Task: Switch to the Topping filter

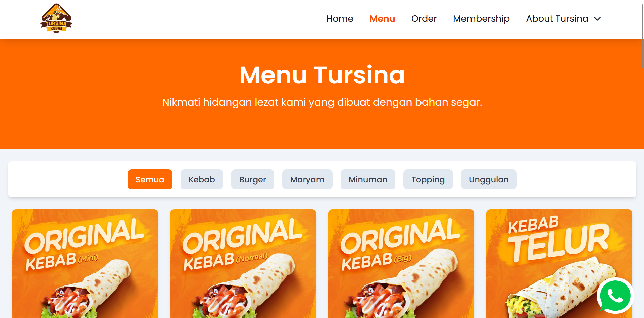Action: (x=428, y=179)
